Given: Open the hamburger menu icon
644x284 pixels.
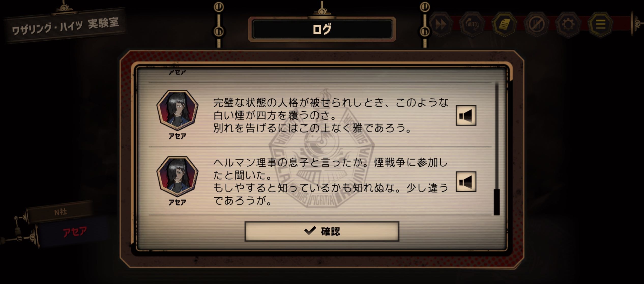Looking at the screenshot, I should pos(600,25).
